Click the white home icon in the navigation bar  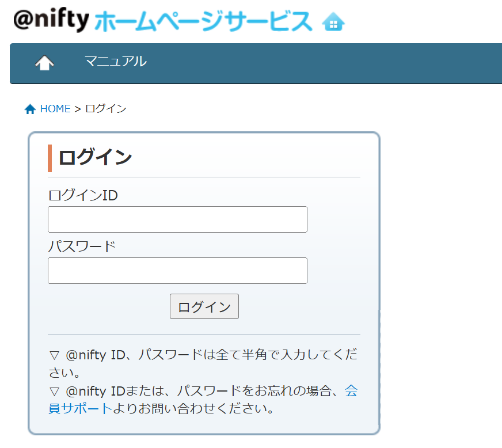point(46,62)
